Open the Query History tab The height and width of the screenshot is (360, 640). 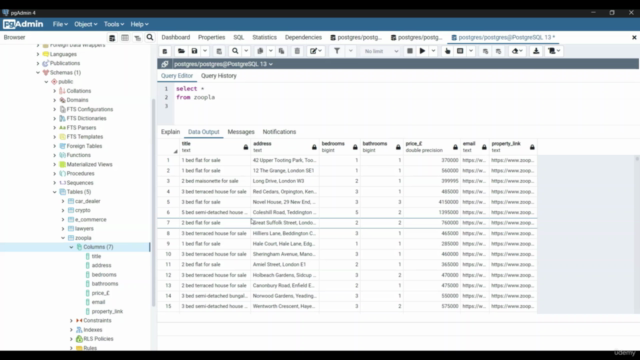218,76
